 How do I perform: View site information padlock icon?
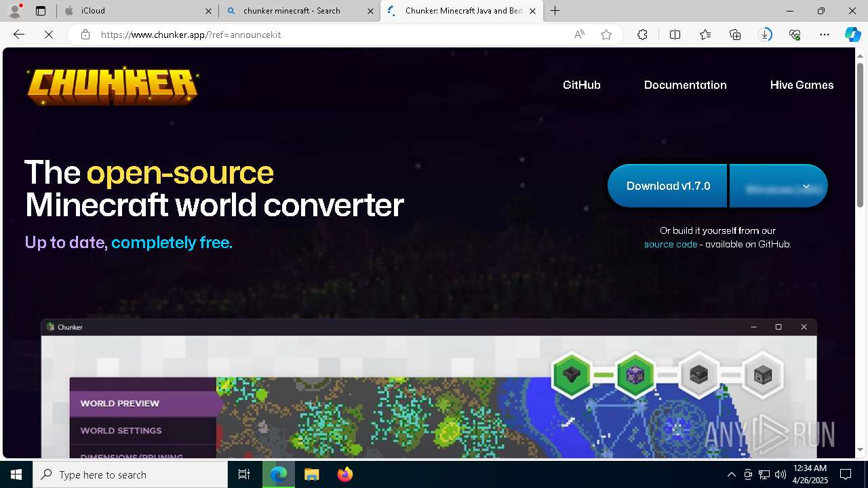85,35
